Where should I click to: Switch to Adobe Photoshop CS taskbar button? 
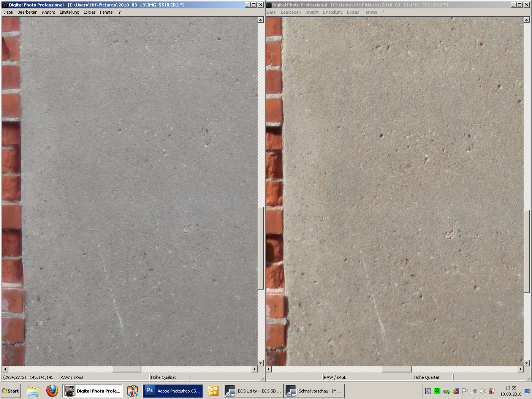coord(173,391)
